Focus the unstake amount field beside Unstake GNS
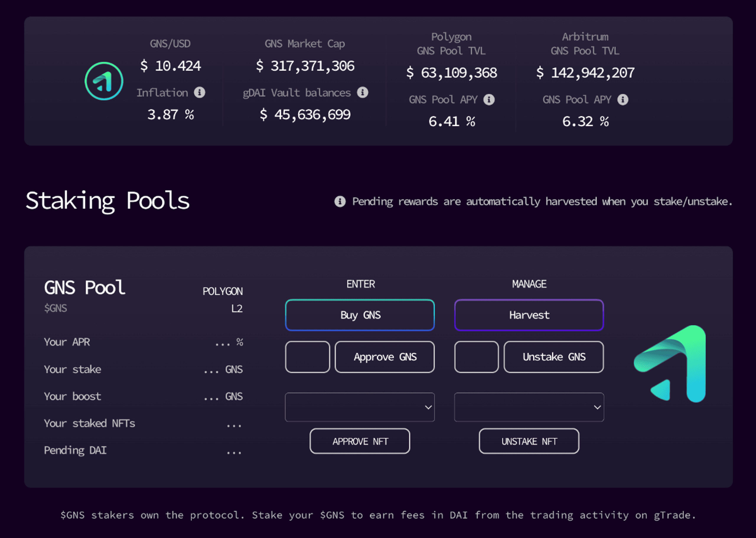Image resolution: width=756 pixels, height=538 pixels. [x=476, y=357]
